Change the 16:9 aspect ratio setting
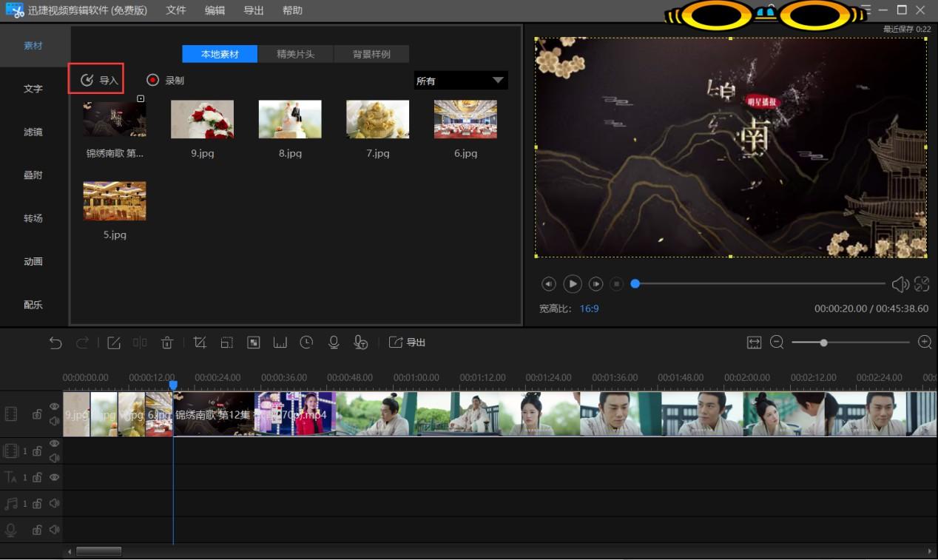The height and width of the screenshot is (560, 938). 589,308
